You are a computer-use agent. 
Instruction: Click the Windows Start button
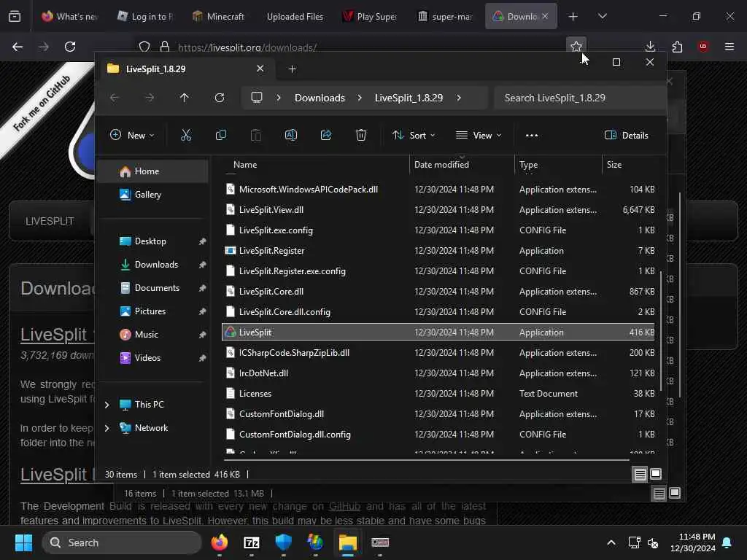click(23, 542)
